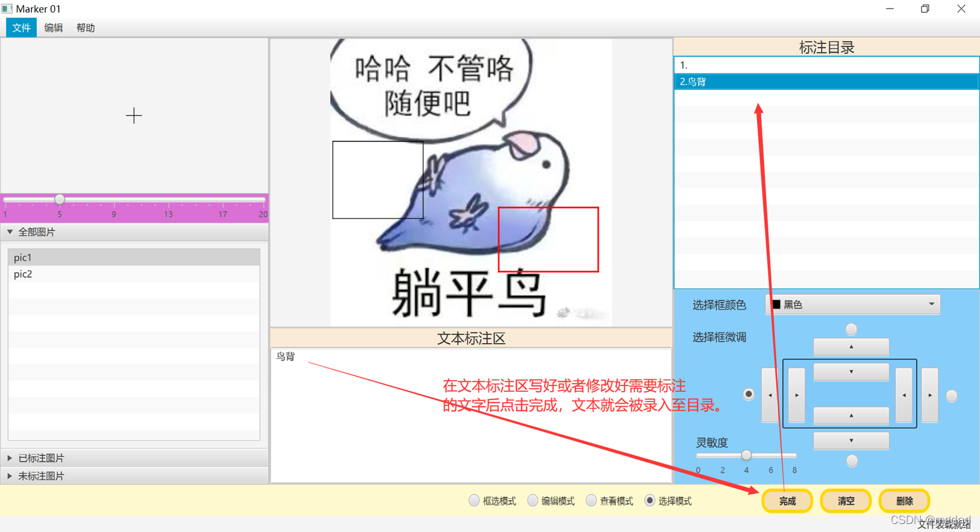980x532 pixels.
Task: Click the right arrow outside the frame's right edge
Action: (x=930, y=395)
